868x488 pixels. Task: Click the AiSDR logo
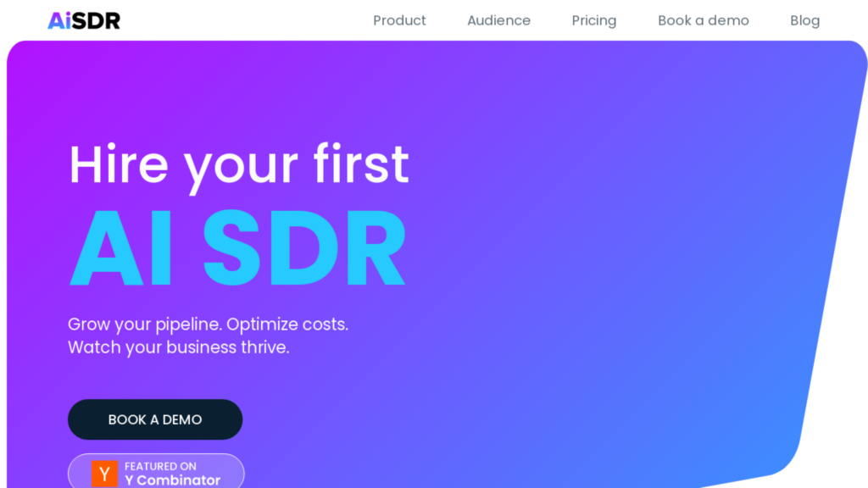[x=84, y=20]
